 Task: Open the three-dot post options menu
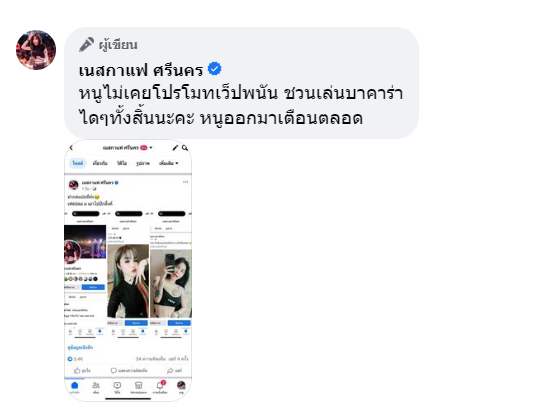pyautogui.click(x=185, y=182)
